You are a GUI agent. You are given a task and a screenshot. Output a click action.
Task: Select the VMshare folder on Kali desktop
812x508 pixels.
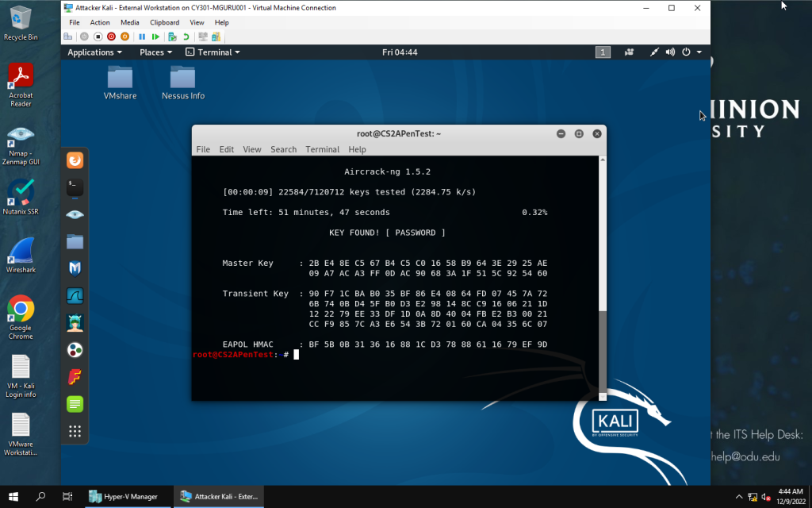point(121,83)
